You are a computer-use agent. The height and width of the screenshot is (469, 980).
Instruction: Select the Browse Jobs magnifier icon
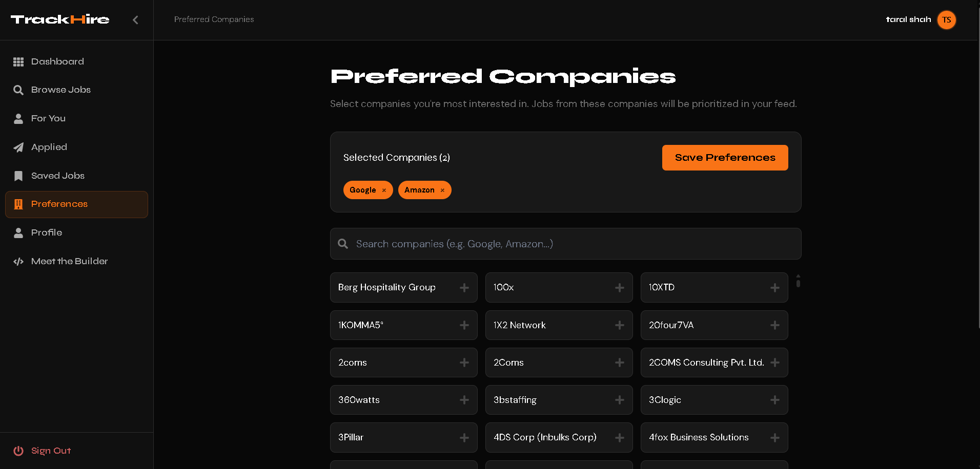pos(18,90)
